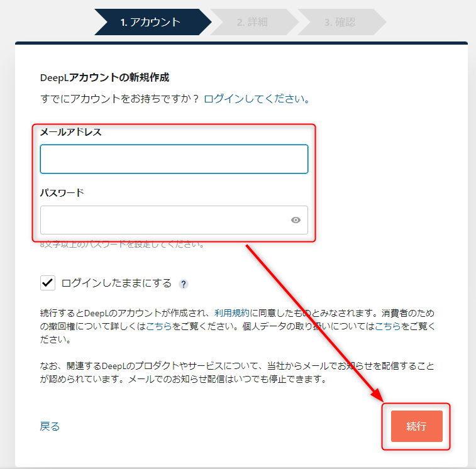
Task: Select the 1. アカウント step
Action: click(x=150, y=22)
